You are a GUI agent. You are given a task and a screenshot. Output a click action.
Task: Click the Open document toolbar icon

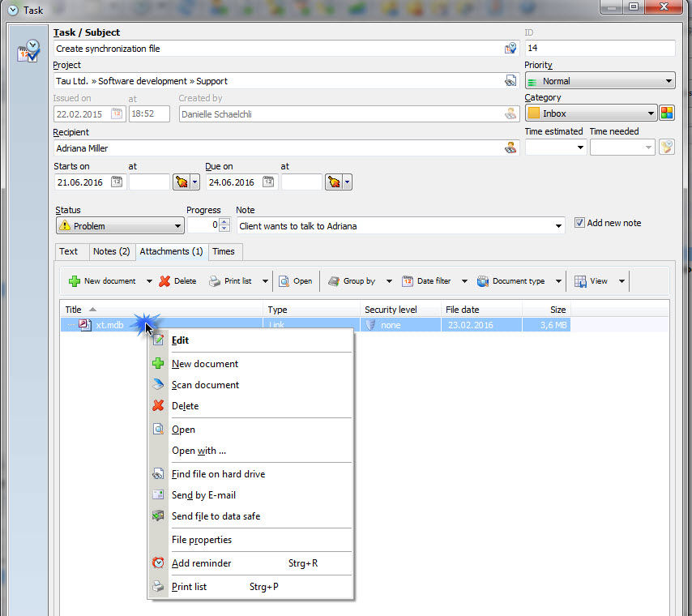[x=284, y=281]
